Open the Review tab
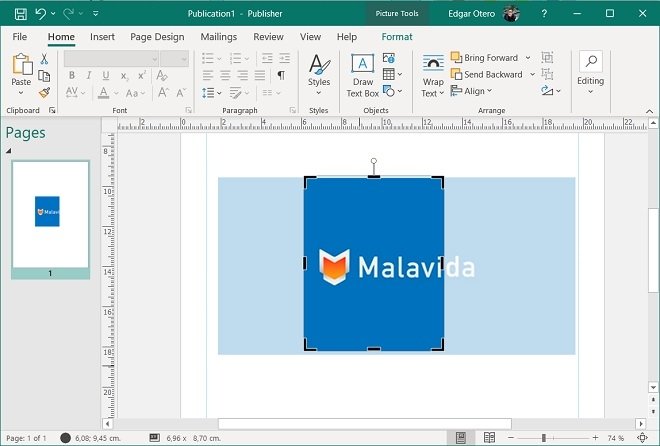Screen dimensions: 660x446 click(x=268, y=37)
